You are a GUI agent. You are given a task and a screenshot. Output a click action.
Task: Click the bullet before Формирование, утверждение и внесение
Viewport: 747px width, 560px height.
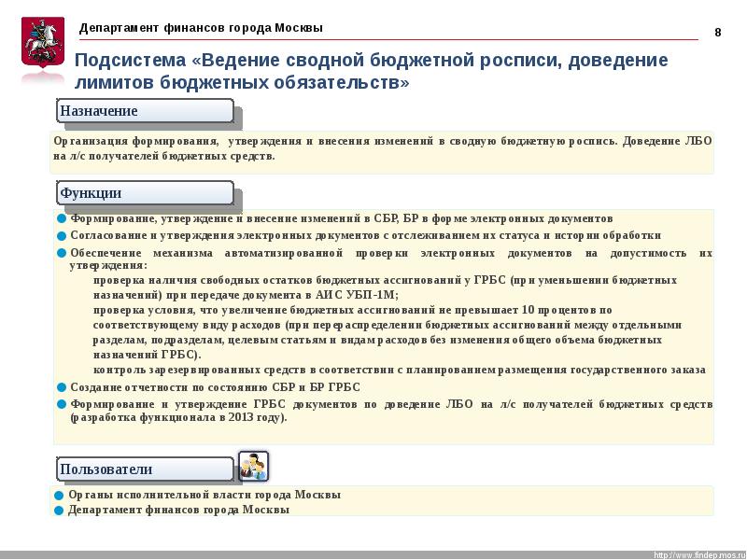point(62,217)
